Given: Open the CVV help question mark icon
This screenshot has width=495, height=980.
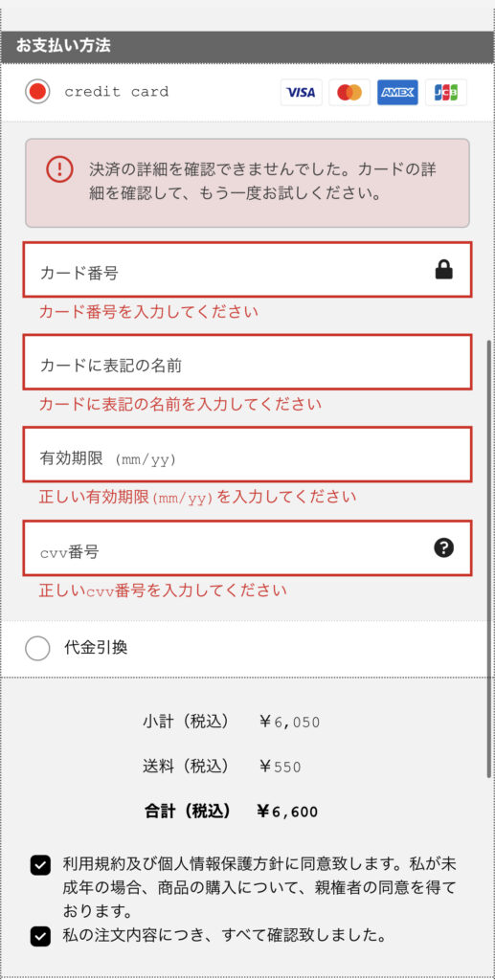Looking at the screenshot, I should tap(443, 548).
